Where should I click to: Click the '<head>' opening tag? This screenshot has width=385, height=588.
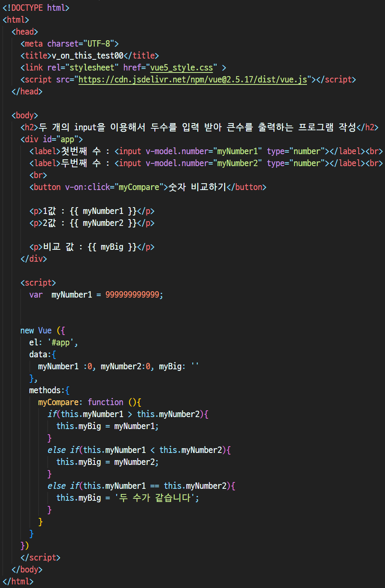[25, 32]
